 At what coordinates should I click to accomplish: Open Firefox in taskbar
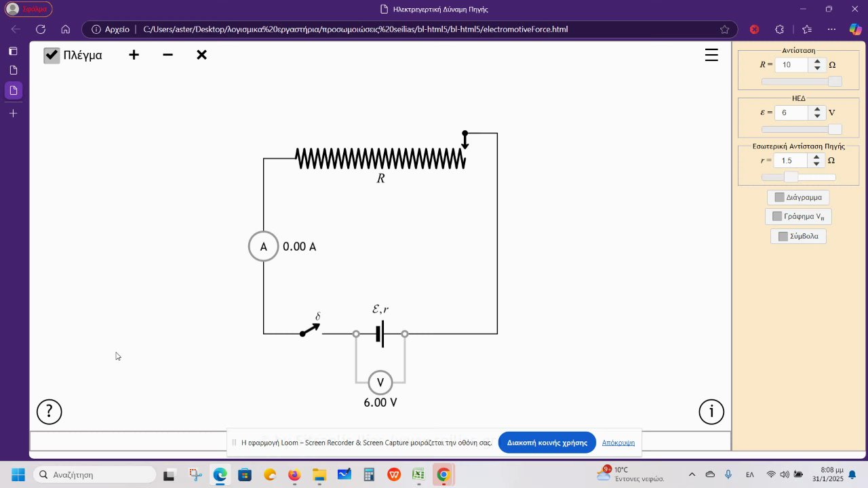click(x=294, y=474)
